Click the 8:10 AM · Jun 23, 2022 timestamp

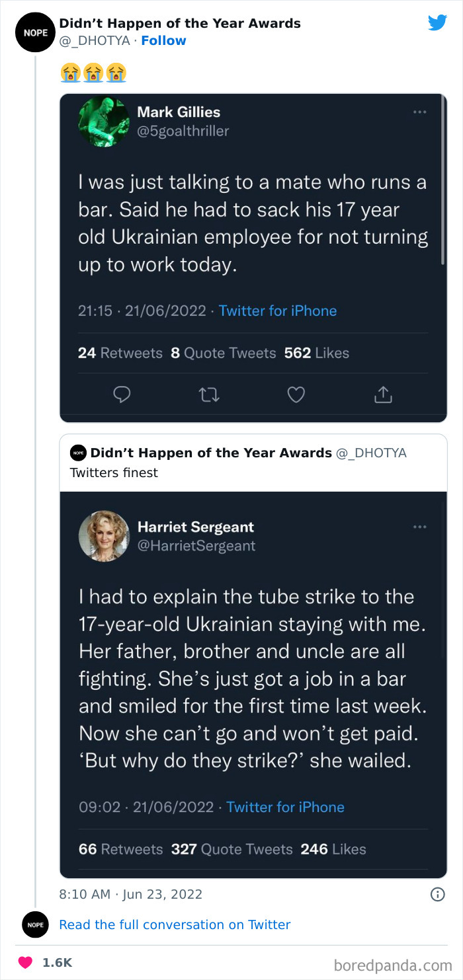(x=130, y=894)
